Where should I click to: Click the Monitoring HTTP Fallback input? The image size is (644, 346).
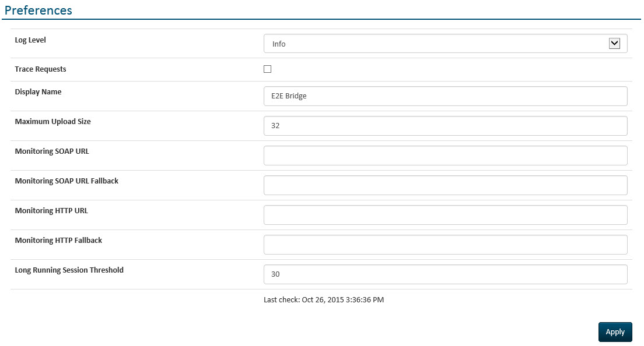point(446,244)
